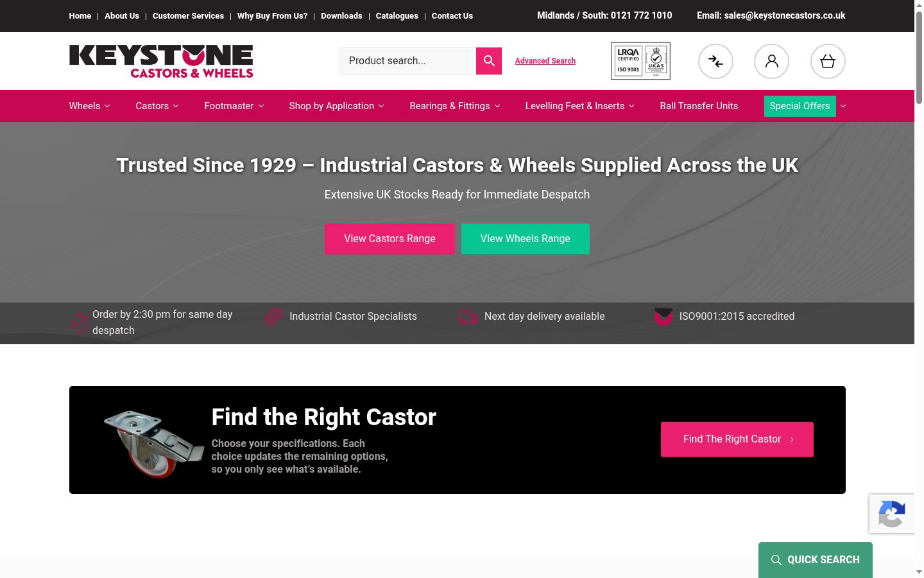Click View Castors Range button
924x578 pixels.
pyautogui.click(x=389, y=239)
